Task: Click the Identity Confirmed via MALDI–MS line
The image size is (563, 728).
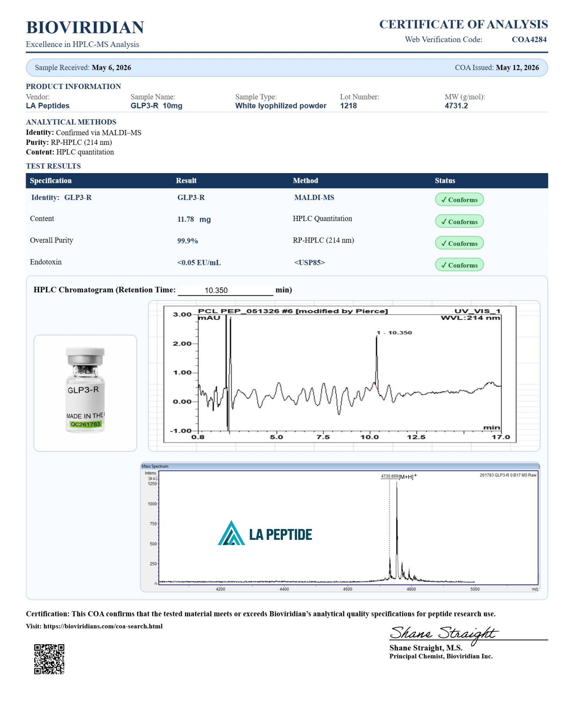Action: [x=83, y=133]
